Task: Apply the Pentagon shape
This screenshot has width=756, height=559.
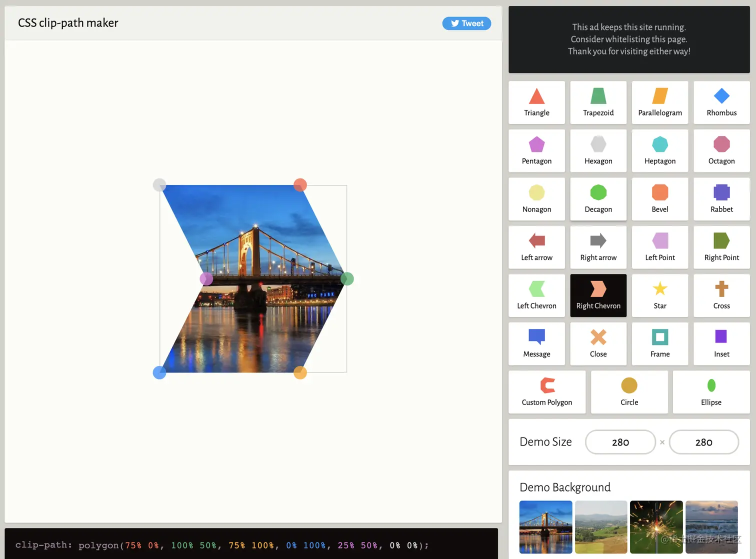Action: (536, 150)
